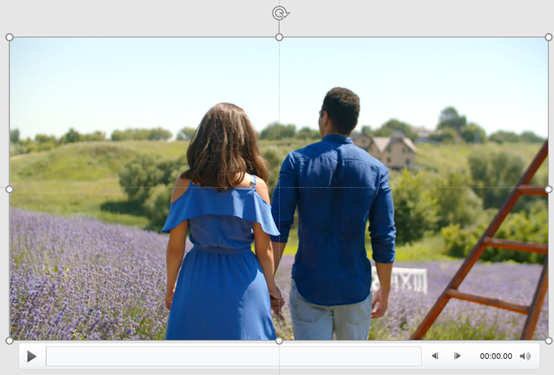Play the video with the play button
554x375 pixels.
31,356
